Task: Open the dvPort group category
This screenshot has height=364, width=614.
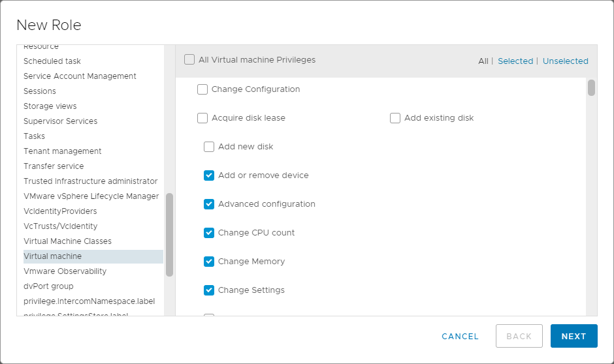Action: click(x=48, y=286)
